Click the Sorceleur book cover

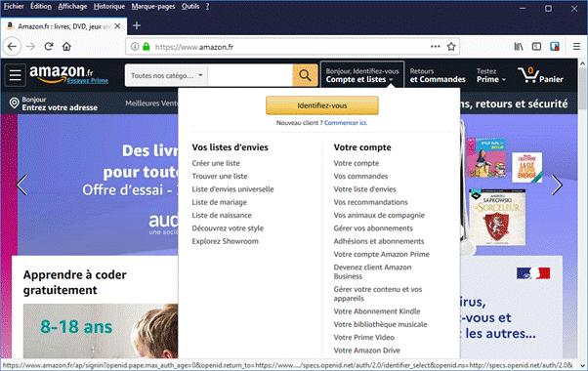497,218
